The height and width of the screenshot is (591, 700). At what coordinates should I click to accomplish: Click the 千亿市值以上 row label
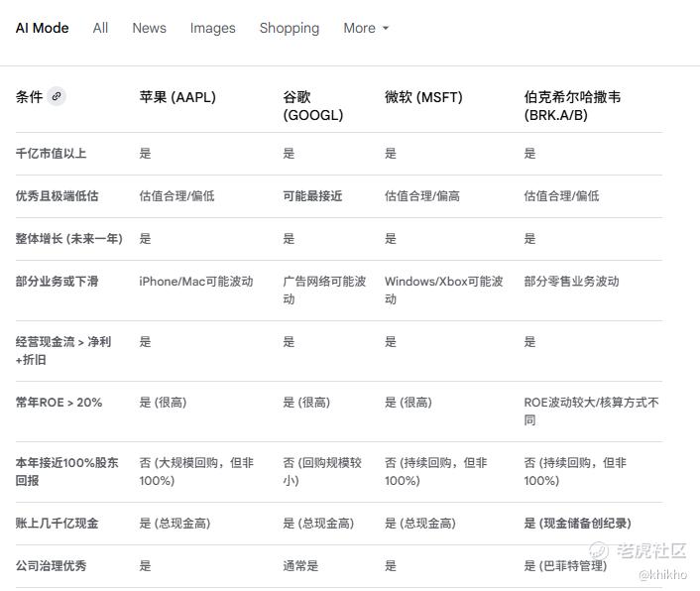[x=51, y=154]
